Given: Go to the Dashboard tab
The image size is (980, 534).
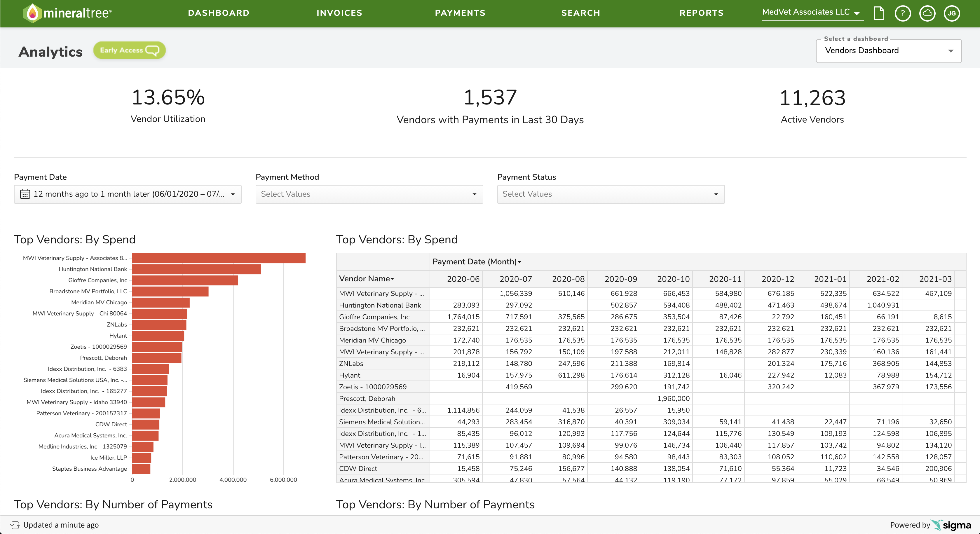Looking at the screenshot, I should [x=219, y=13].
